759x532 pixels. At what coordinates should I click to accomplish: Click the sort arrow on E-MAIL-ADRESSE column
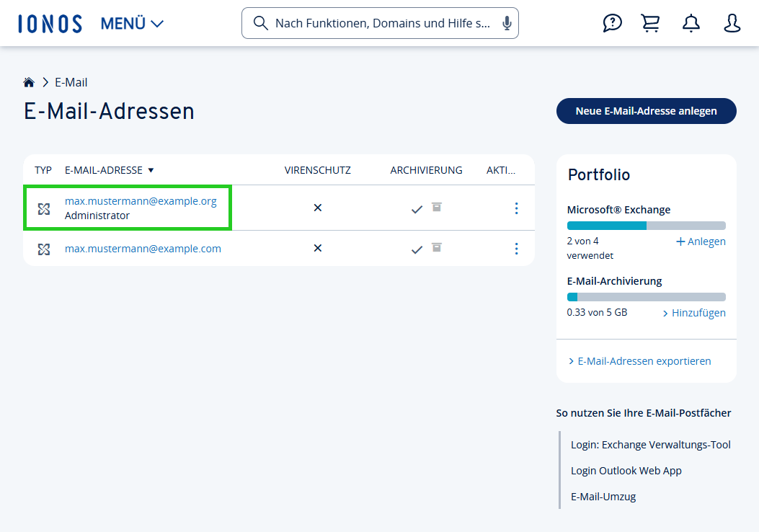pyautogui.click(x=151, y=169)
